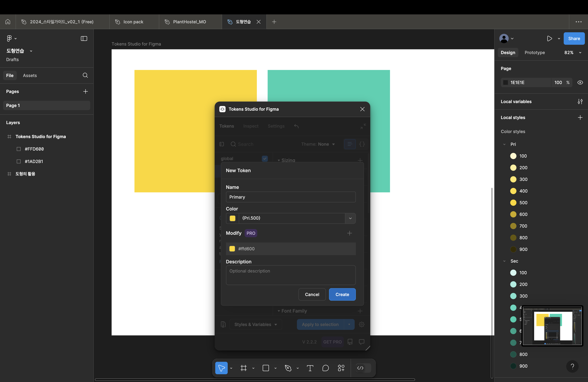588x382 pixels.
Task: Open the Theme: None dropdown
Action: click(318, 144)
